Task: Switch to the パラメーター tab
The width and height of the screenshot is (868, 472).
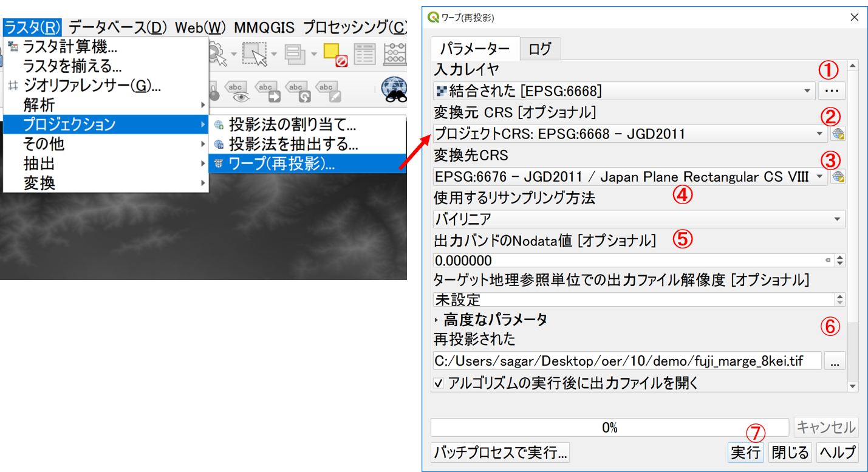Action: (475, 49)
